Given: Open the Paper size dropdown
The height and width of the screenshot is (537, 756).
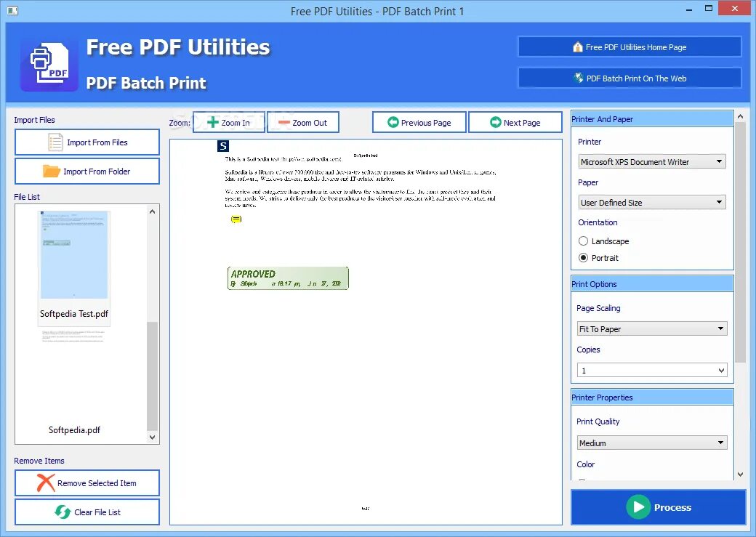Looking at the screenshot, I should 652,203.
